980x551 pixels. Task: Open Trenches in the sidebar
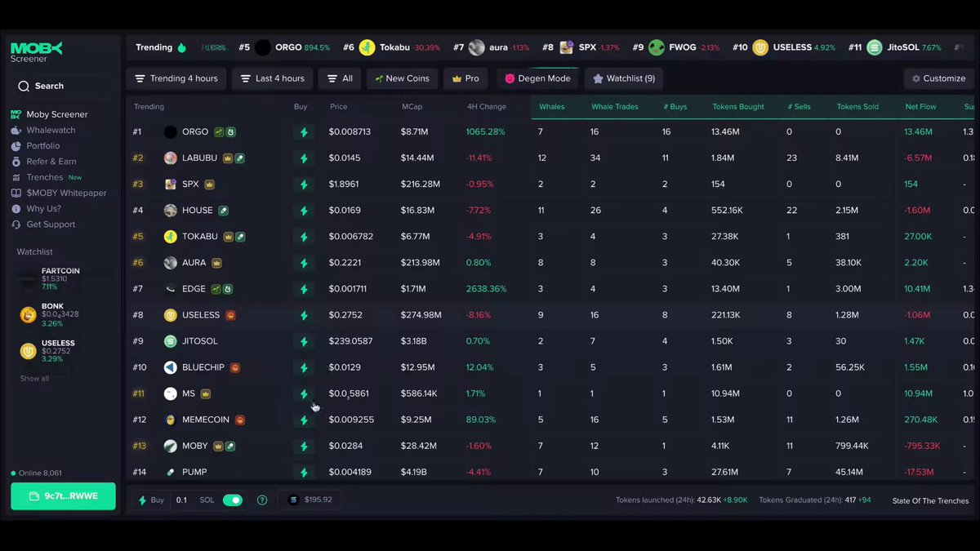[x=45, y=177]
